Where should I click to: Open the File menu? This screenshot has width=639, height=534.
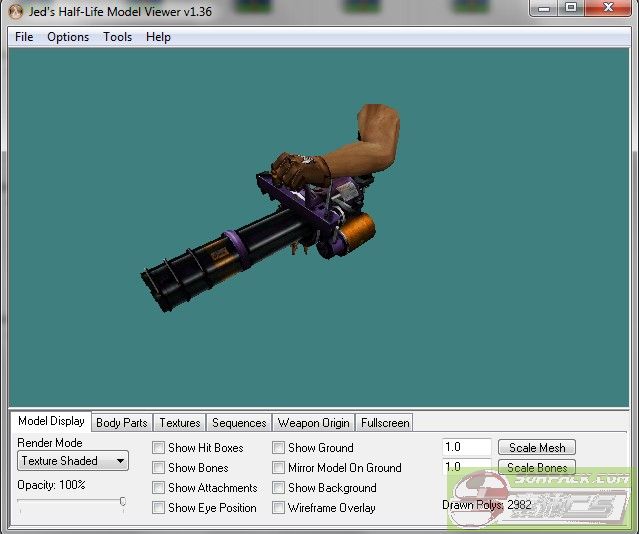point(24,37)
